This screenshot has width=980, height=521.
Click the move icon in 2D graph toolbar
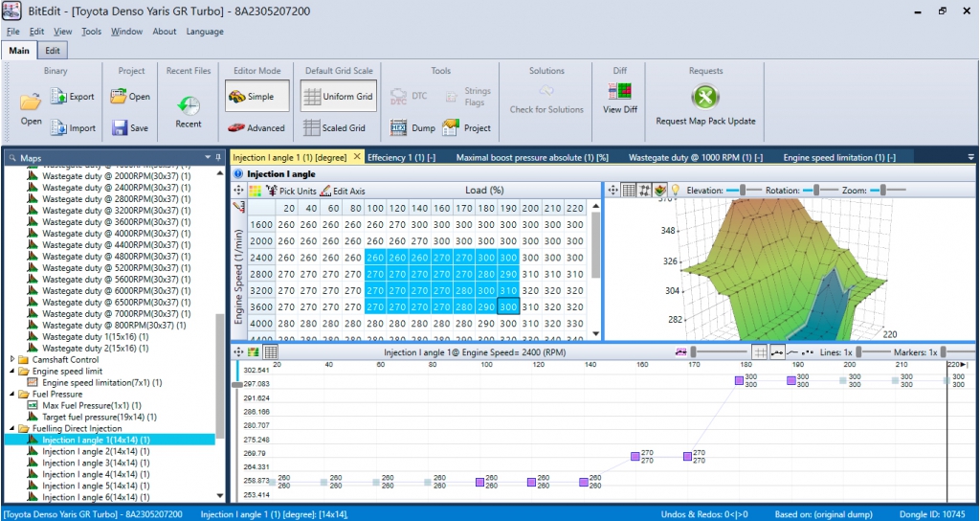point(238,352)
